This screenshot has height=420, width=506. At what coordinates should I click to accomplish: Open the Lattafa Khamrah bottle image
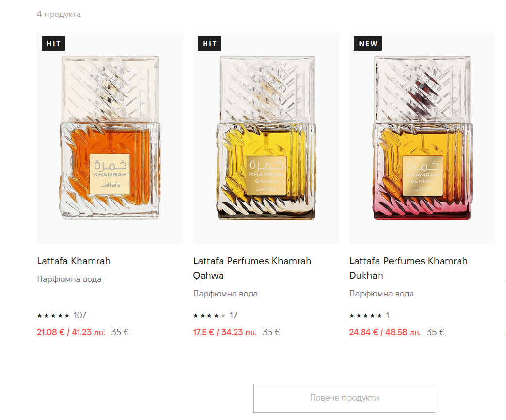point(110,138)
